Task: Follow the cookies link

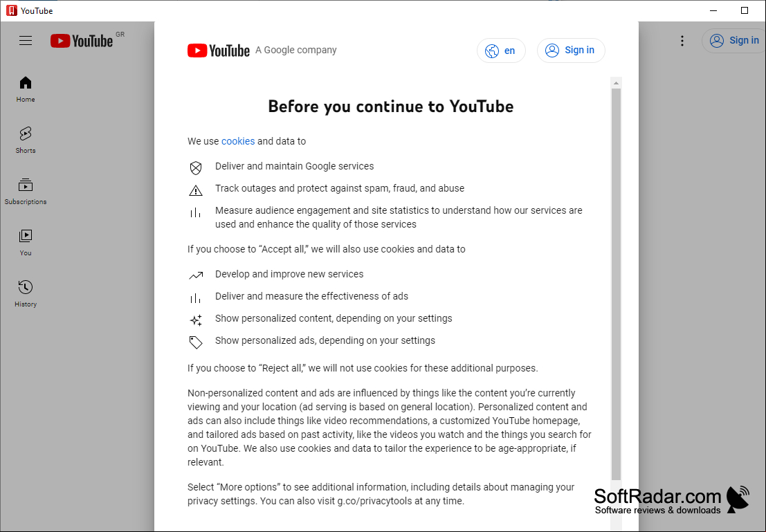Action: pyautogui.click(x=238, y=141)
